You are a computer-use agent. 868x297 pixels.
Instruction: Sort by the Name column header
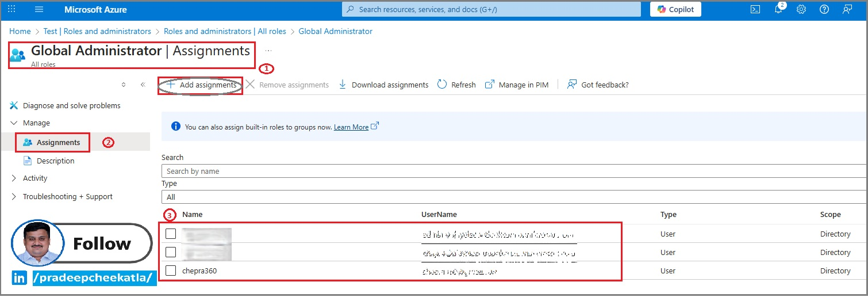click(193, 214)
